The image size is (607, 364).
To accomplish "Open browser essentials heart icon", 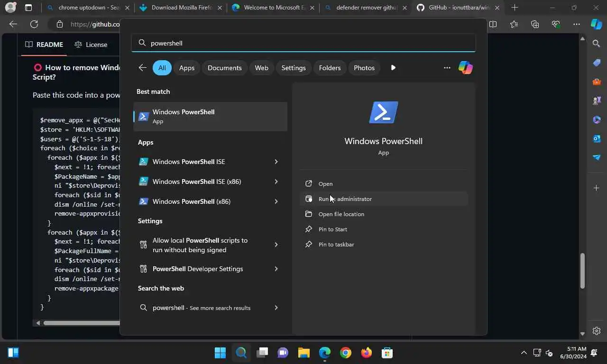I will point(556,25).
